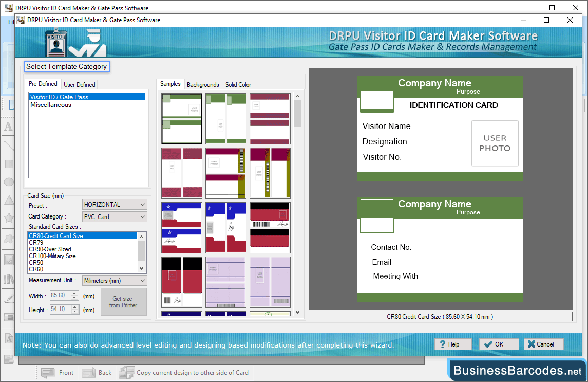Click the Height value field
This screenshot has width=588, height=382.
[x=61, y=309]
